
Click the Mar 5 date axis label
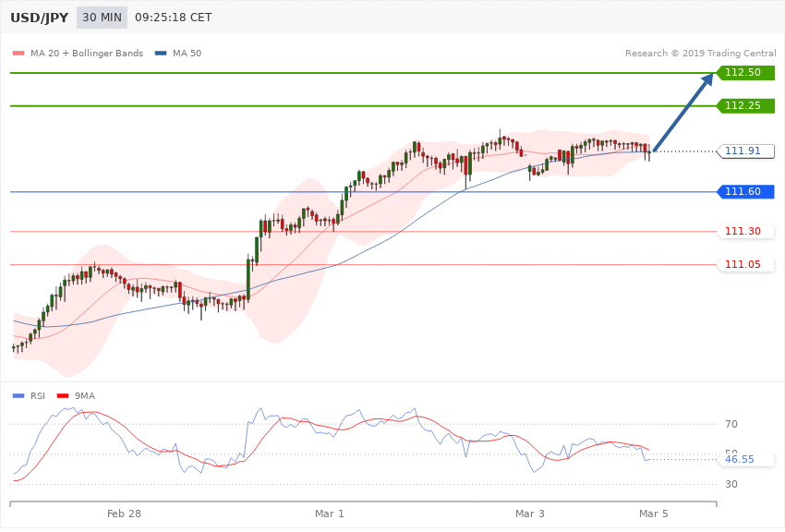pyautogui.click(x=653, y=514)
